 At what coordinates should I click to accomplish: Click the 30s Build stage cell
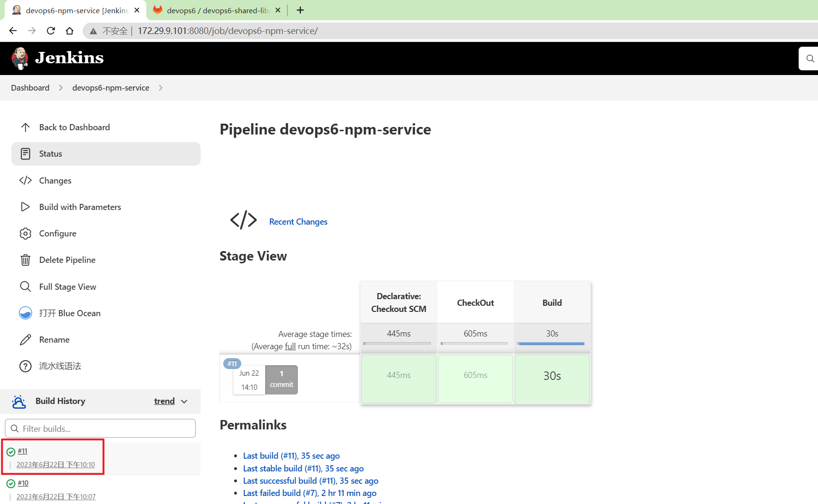552,379
